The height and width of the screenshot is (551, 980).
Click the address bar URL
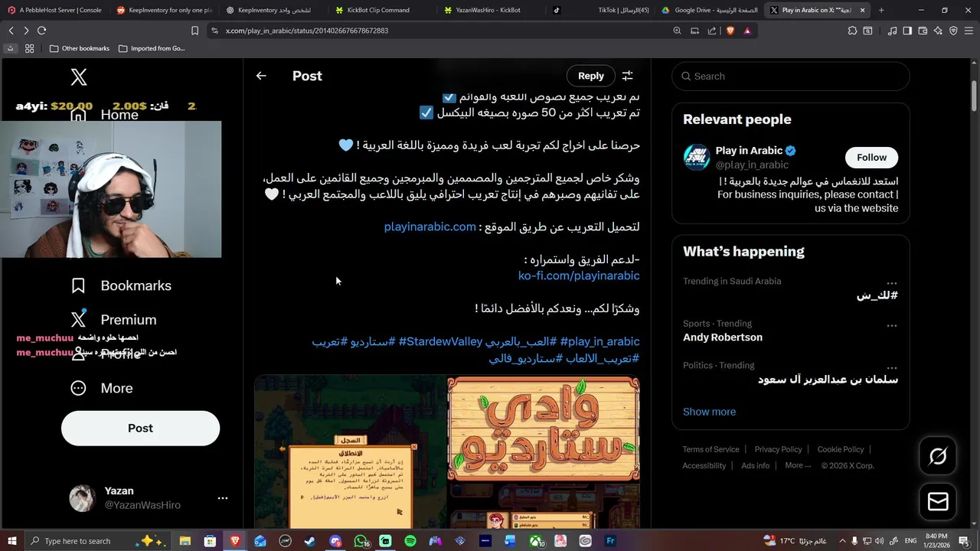click(307, 31)
